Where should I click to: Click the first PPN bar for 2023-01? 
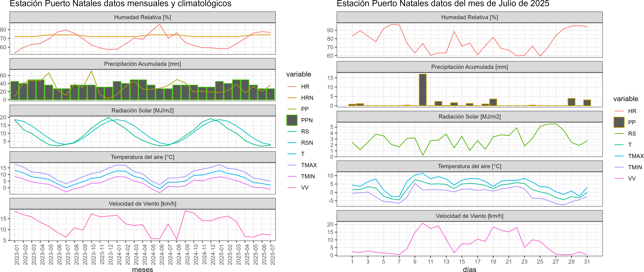pos(15,91)
